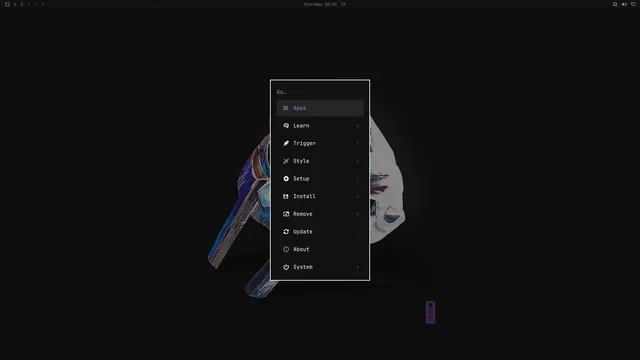Open the top bar launcher icon at far left

tap(7, 4)
